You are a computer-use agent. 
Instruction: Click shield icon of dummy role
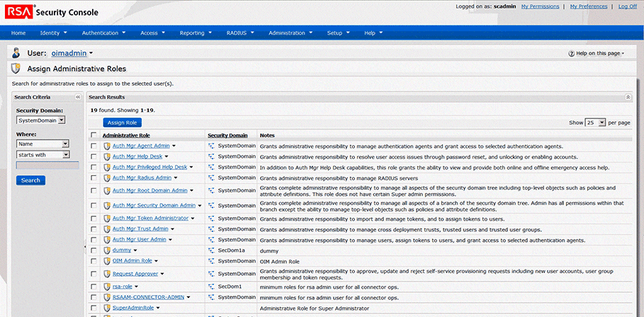pyautogui.click(x=107, y=250)
